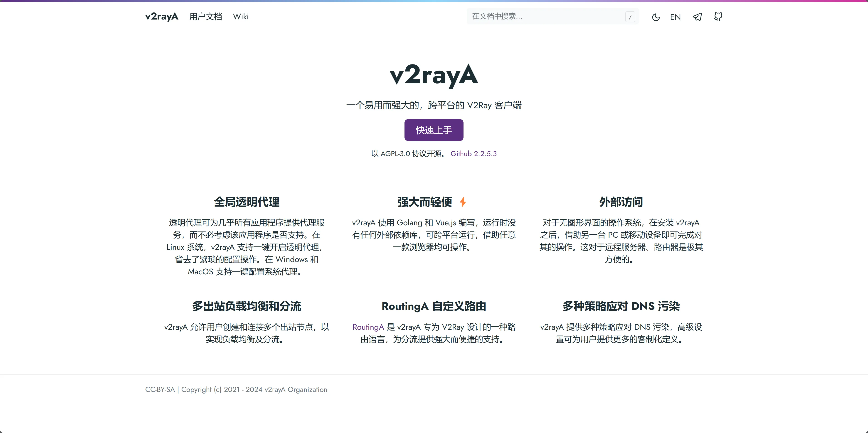Click the 外部访问 feature heading
This screenshot has width=868, height=433.
[621, 202]
